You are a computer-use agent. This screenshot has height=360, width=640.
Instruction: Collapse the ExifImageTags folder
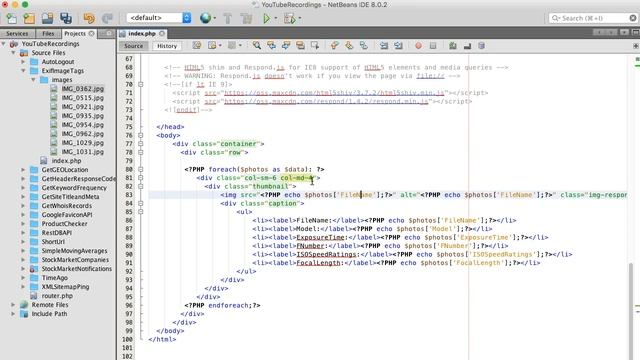tap(23, 71)
